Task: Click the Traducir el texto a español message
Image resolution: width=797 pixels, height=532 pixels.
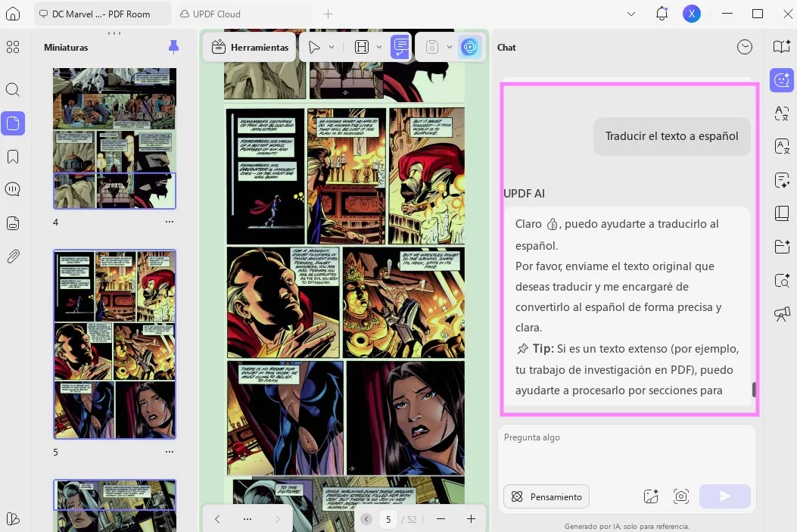Action: pos(671,136)
